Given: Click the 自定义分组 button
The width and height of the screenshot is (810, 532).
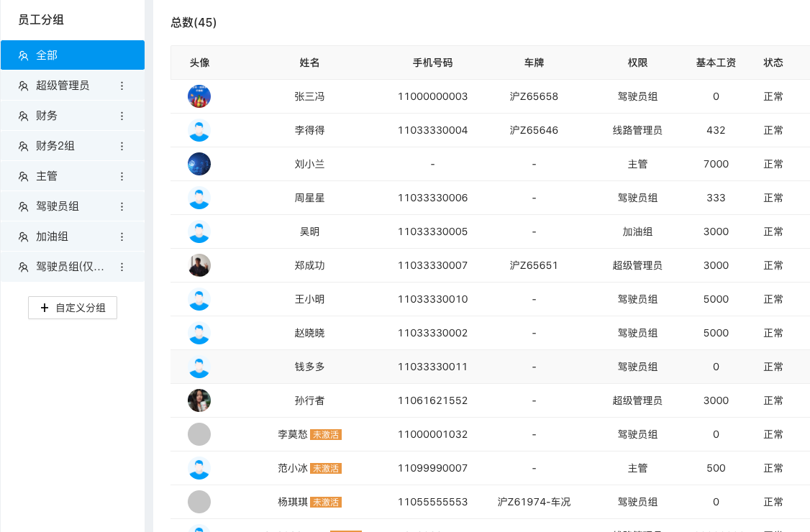Looking at the screenshot, I should pyautogui.click(x=73, y=308).
